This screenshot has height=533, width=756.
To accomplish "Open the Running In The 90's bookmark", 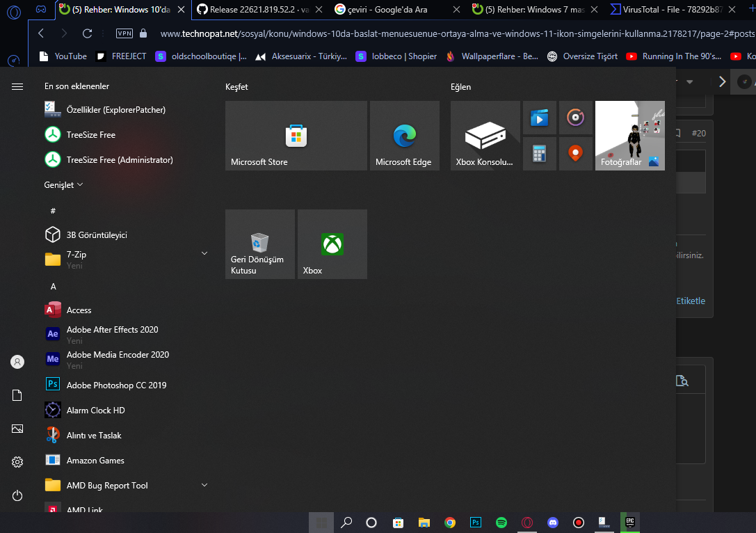I will point(673,56).
